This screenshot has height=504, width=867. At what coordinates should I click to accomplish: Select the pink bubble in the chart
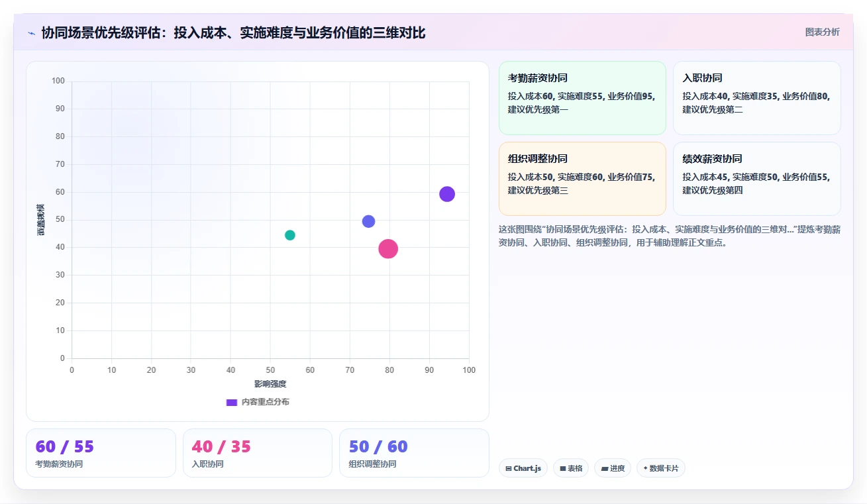(x=388, y=249)
